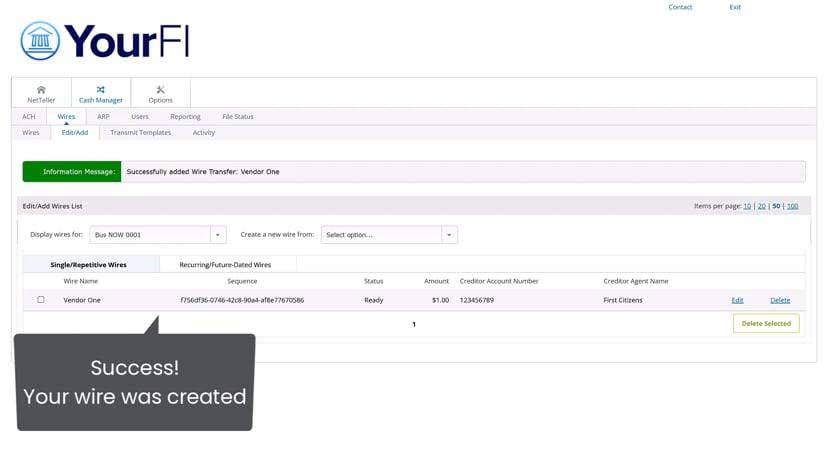Open the NetTeller home icon

41,89
